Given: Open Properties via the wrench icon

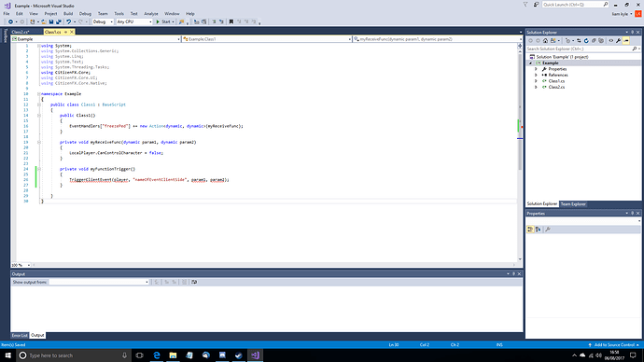Looking at the screenshot, I should pyautogui.click(x=618, y=41).
